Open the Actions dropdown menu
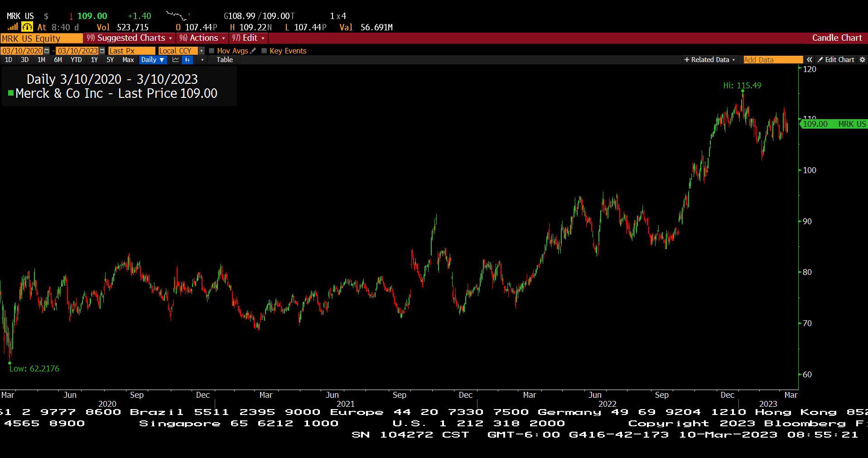Screen dimensions: 868x458 tap(202, 38)
